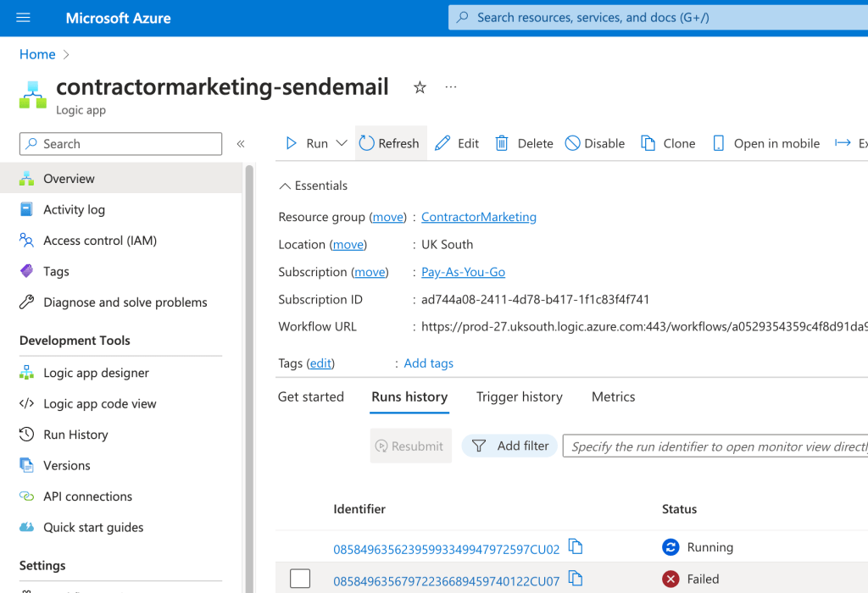
Task: Click the sidebar vertical scrollbar
Action: 249,379
